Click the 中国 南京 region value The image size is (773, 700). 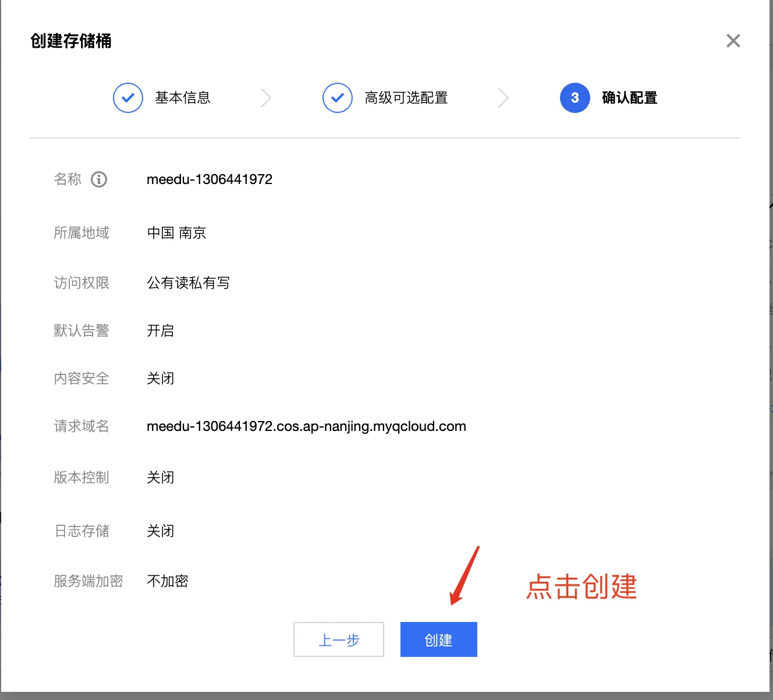pos(177,233)
